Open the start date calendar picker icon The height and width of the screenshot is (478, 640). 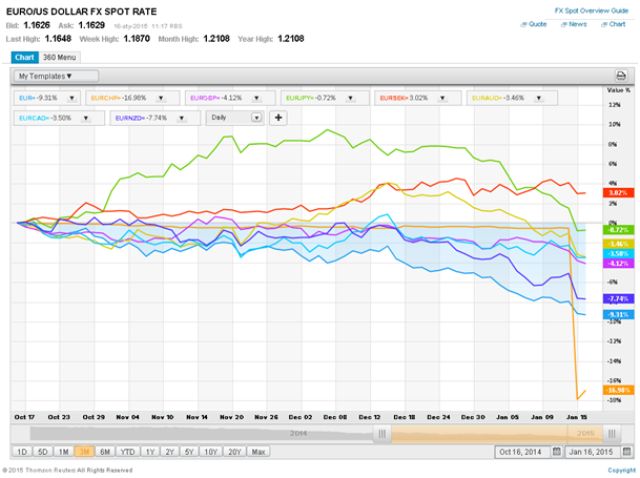(556, 451)
